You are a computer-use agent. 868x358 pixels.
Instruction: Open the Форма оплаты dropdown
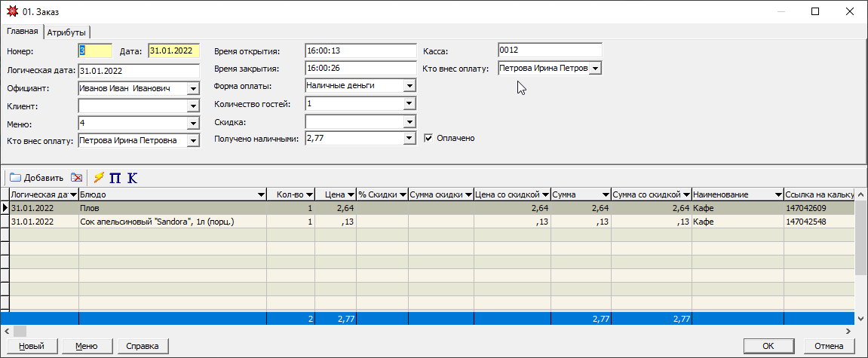point(409,86)
